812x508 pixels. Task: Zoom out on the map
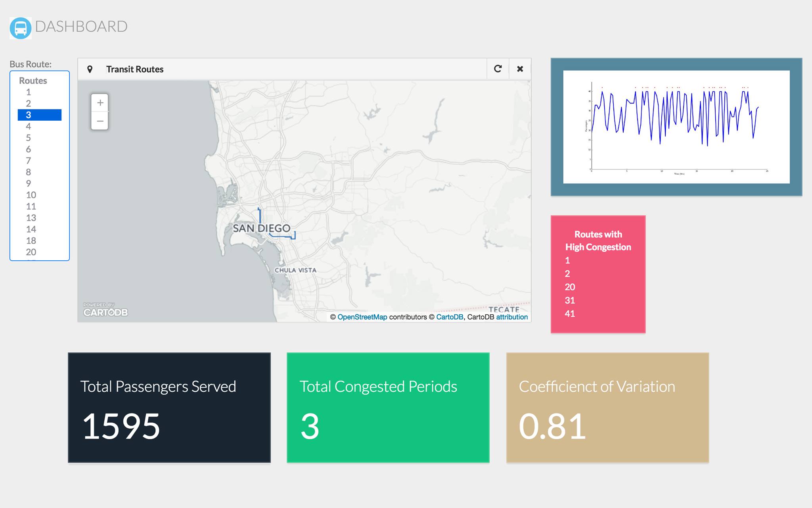100,121
